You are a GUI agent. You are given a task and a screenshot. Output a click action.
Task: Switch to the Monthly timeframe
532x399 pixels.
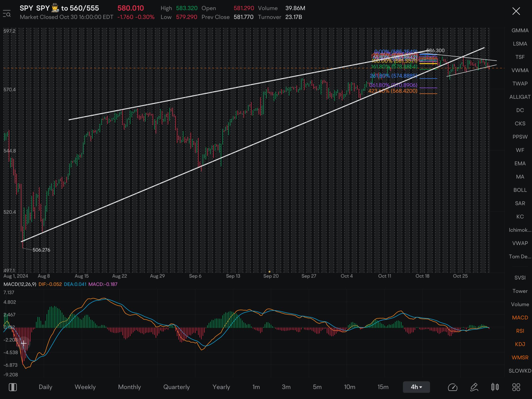click(129, 387)
